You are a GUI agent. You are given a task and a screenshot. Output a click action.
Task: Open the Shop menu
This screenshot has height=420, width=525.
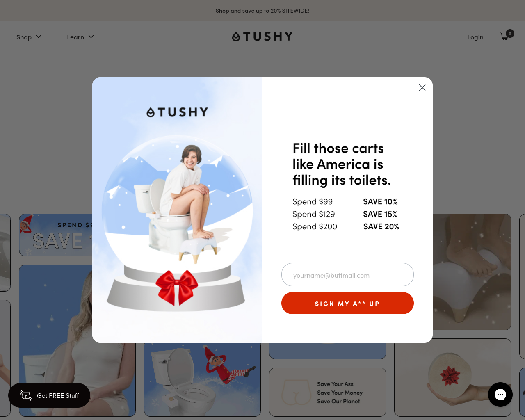tap(29, 37)
